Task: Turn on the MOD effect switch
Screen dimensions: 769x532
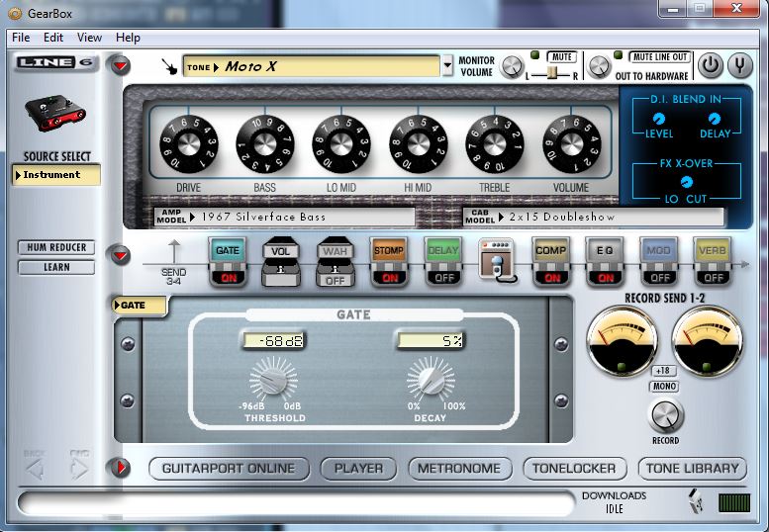Action: (x=659, y=278)
